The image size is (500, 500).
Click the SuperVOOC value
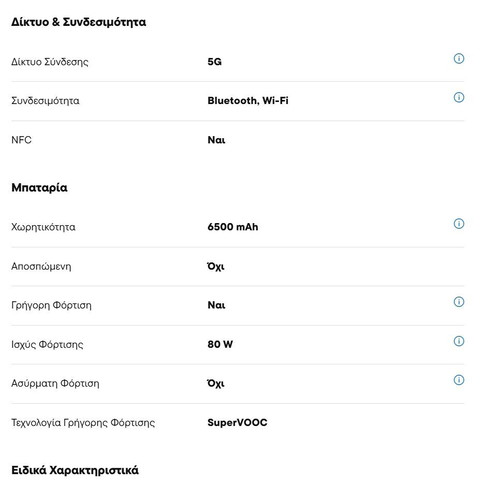237,423
